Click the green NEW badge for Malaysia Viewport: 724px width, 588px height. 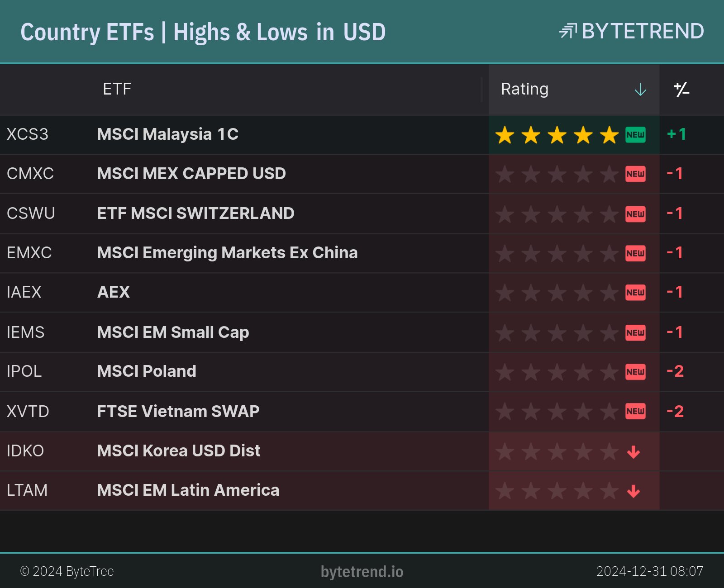coord(635,135)
